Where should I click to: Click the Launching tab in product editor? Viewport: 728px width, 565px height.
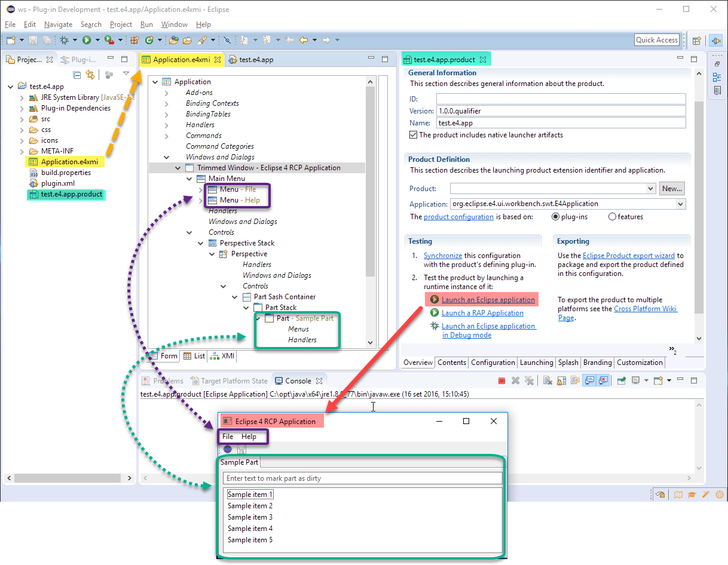(x=536, y=363)
